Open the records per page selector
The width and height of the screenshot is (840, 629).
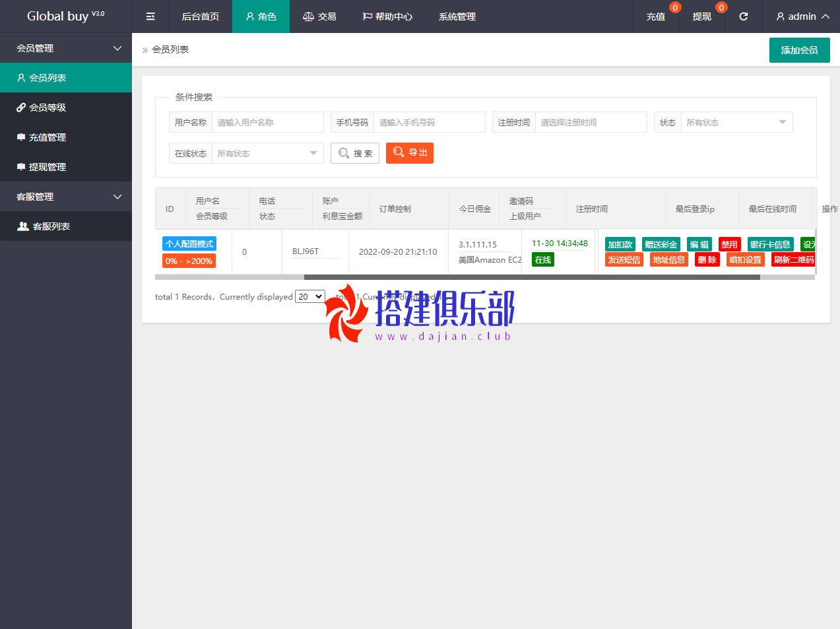pos(310,297)
